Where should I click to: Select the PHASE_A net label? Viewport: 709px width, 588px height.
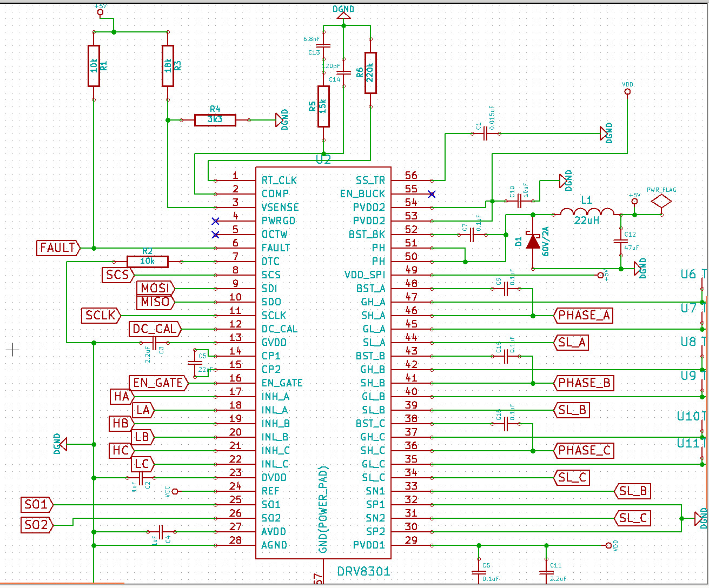pos(584,316)
